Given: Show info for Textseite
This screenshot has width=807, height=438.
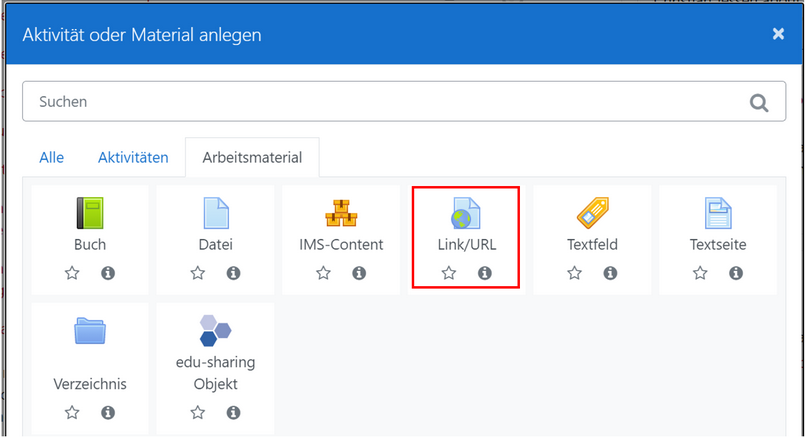Looking at the screenshot, I should click(736, 273).
